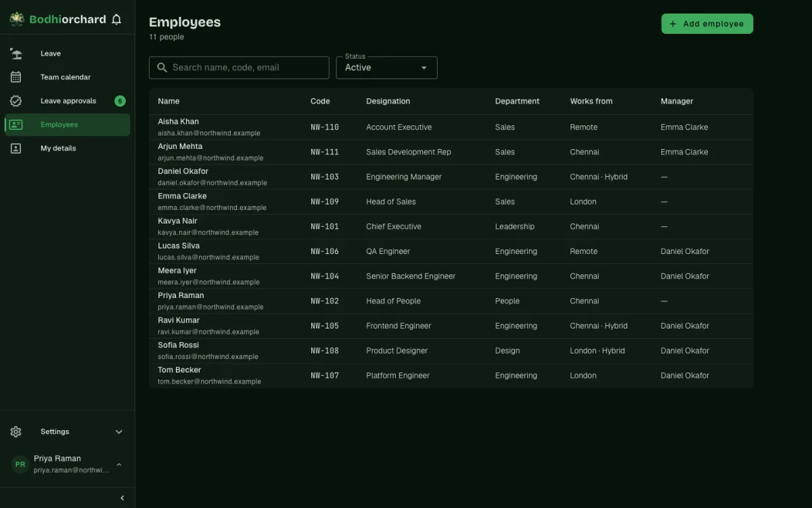The height and width of the screenshot is (508, 812).
Task: Open Sofia Rossi's record
Action: (x=179, y=345)
